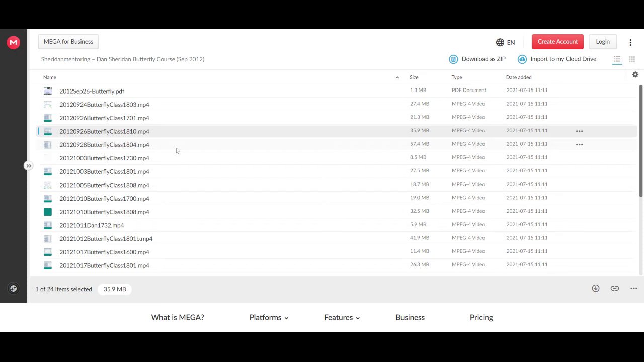Click thumbnail icon of 20121003ButterflyClass1801.mp4
The image size is (644, 362).
(48, 171)
